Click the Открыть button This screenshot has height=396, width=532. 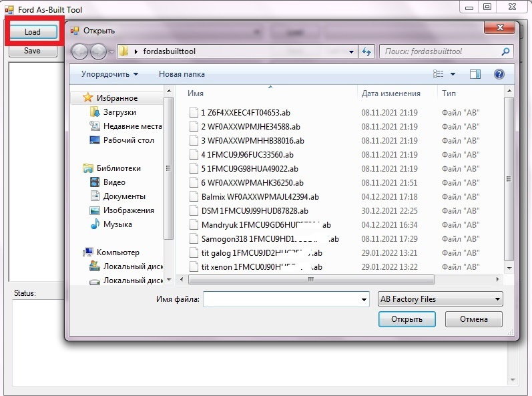407,319
